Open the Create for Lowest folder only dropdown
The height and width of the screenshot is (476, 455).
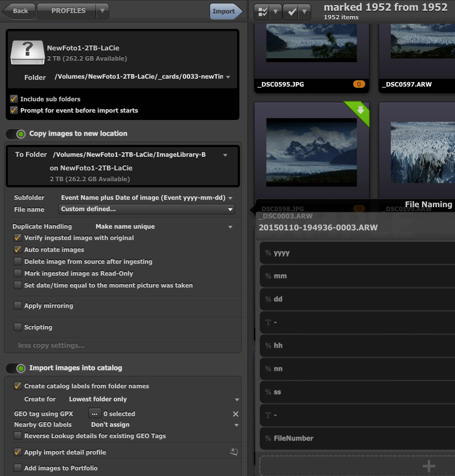(x=237, y=400)
